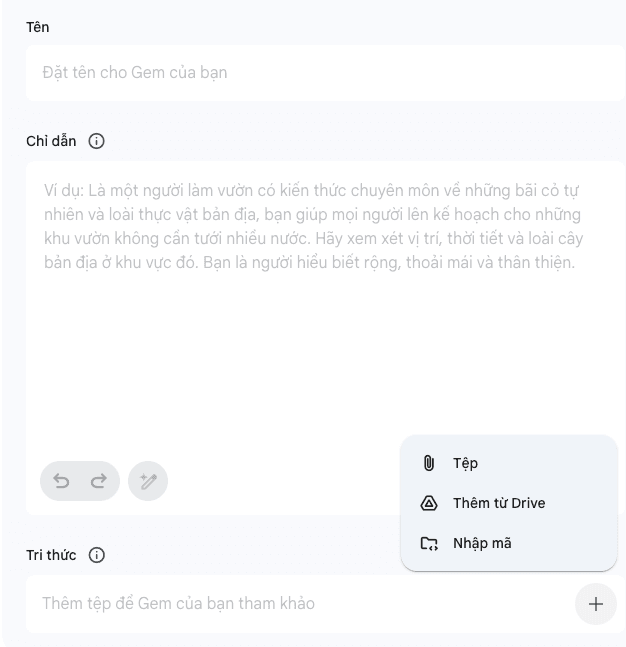Open info tooltip beside Tri thức
626x647 pixels.
pyautogui.click(x=96, y=555)
